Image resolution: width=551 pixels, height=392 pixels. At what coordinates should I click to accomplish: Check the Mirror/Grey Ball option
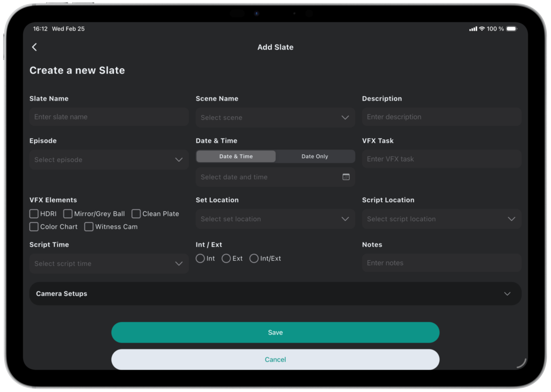68,214
